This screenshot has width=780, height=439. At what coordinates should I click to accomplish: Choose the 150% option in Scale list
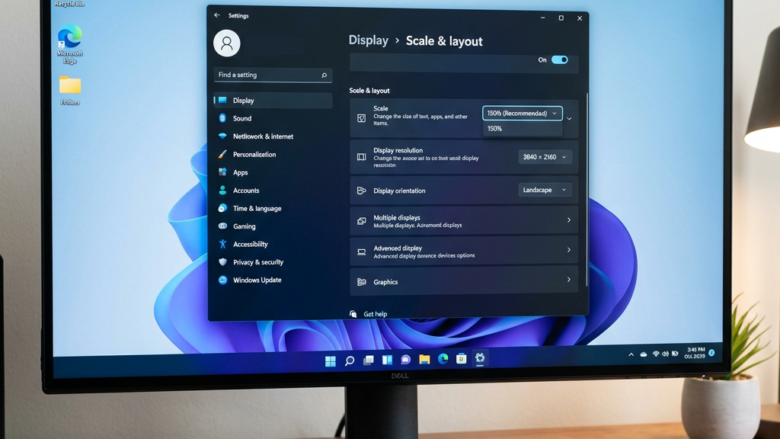click(522, 129)
